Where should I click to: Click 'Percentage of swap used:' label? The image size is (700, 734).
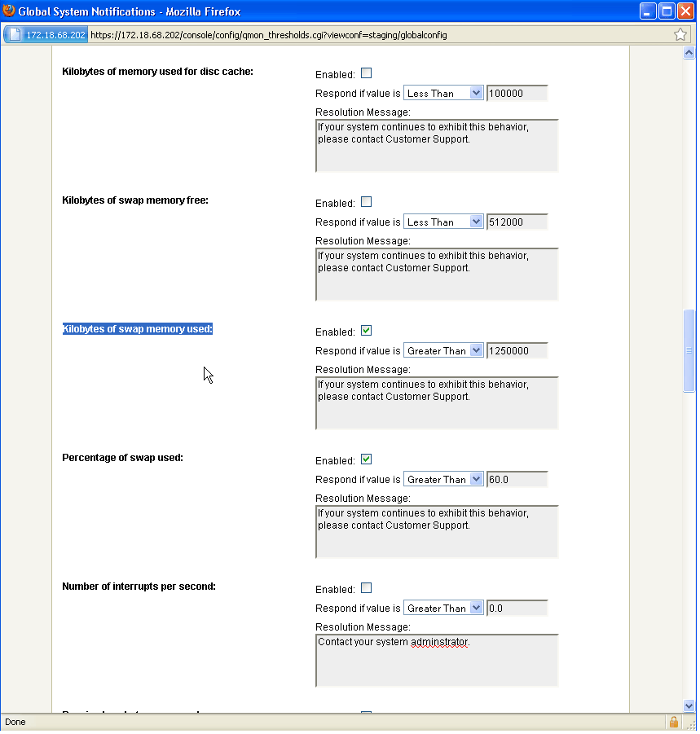[123, 459]
